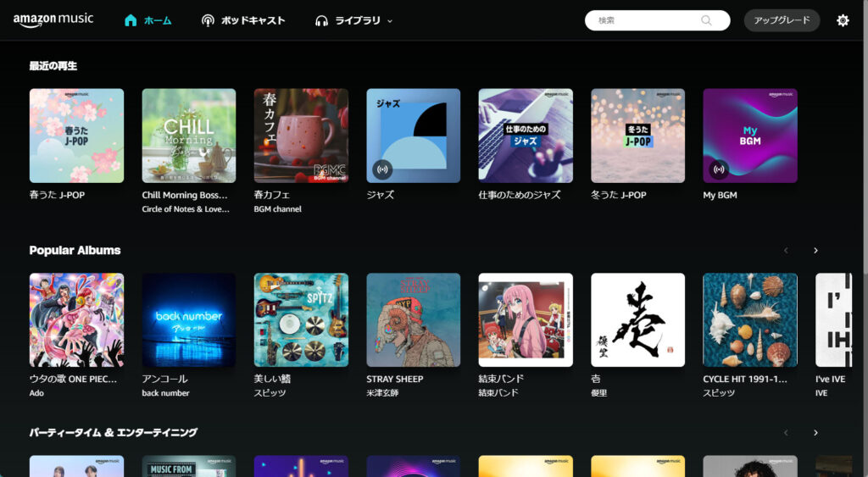The height and width of the screenshot is (477, 868).
Task: Open the My BGM station cover
Action: (x=750, y=136)
